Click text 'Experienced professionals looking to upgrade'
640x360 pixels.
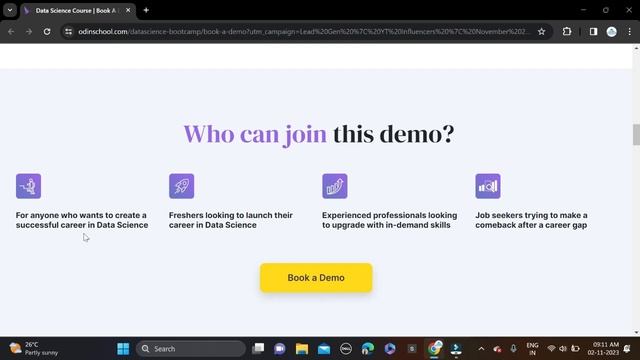pyautogui.click(x=389, y=220)
